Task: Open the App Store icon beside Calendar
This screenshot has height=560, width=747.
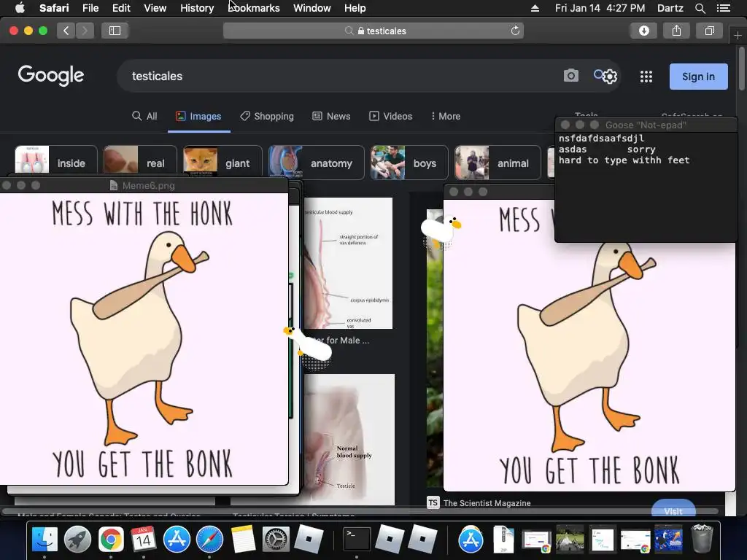Action: click(177, 540)
